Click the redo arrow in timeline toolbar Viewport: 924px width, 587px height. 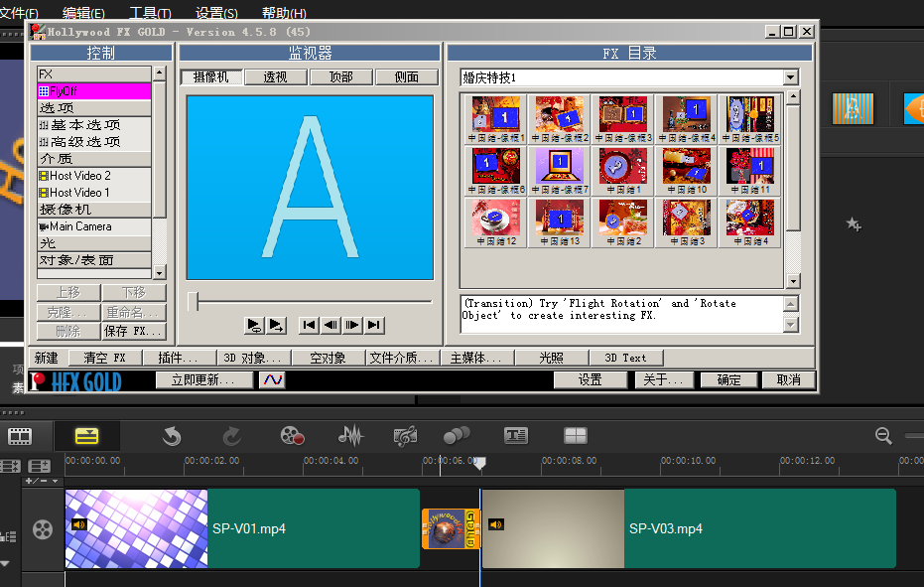[231, 437]
